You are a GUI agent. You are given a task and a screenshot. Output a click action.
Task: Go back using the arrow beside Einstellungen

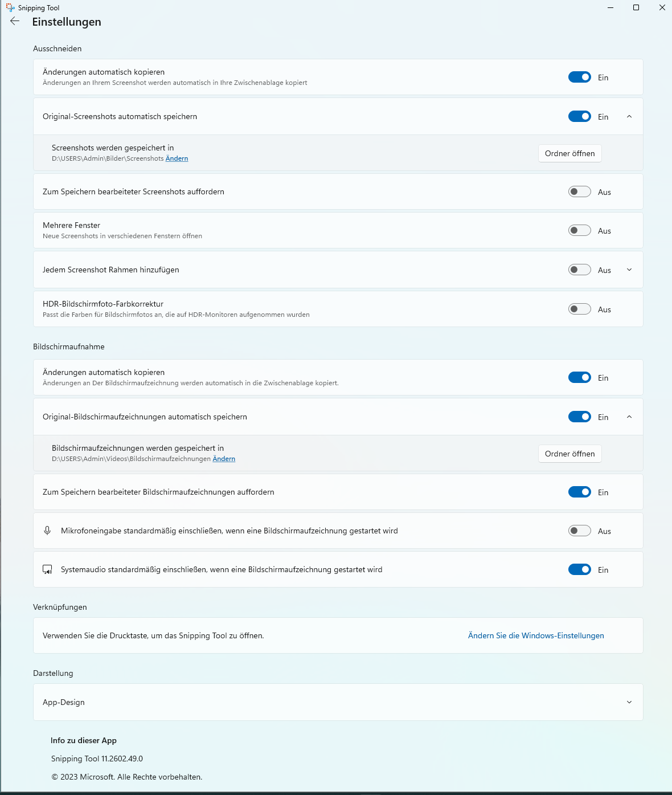coord(15,21)
